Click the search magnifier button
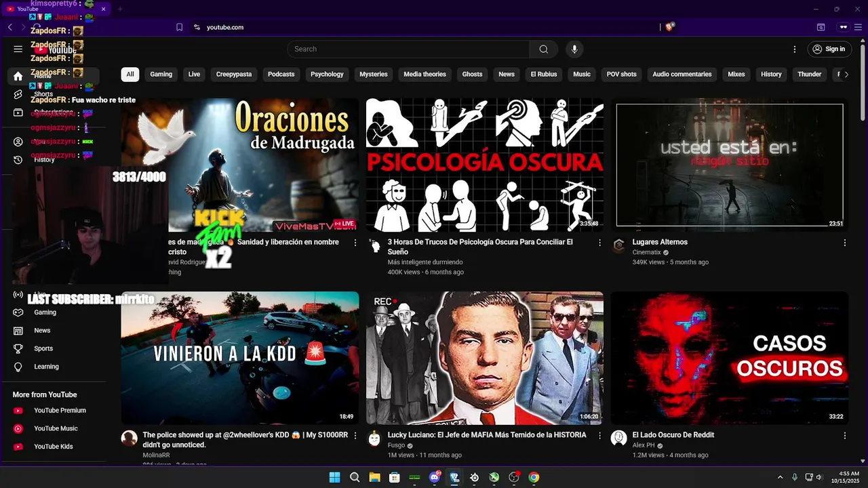The image size is (868, 488). (543, 49)
